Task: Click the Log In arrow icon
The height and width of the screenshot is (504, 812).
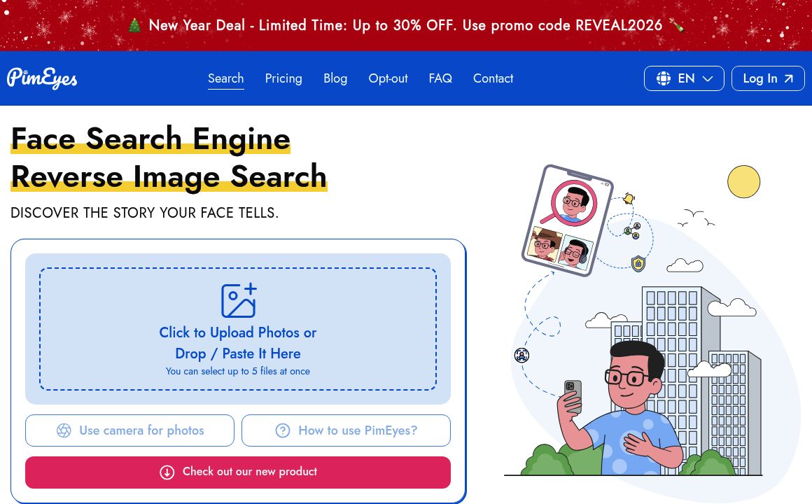Action: (789, 78)
